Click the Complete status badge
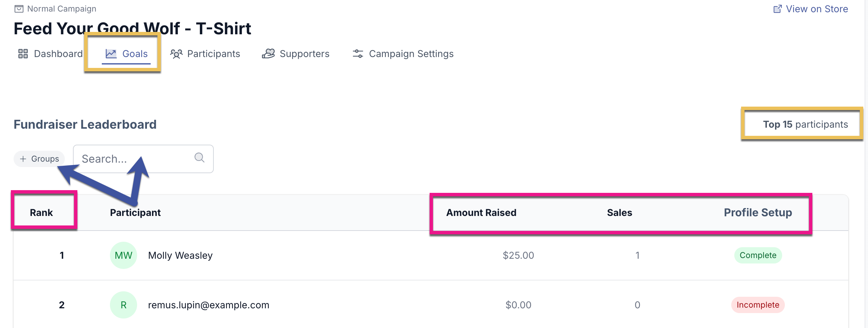The image size is (868, 328). [758, 255]
